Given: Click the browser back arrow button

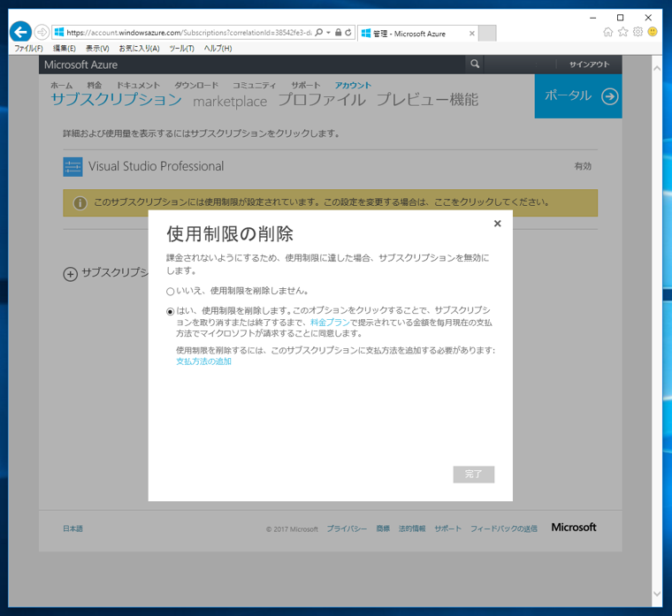Looking at the screenshot, I should coord(20,32).
